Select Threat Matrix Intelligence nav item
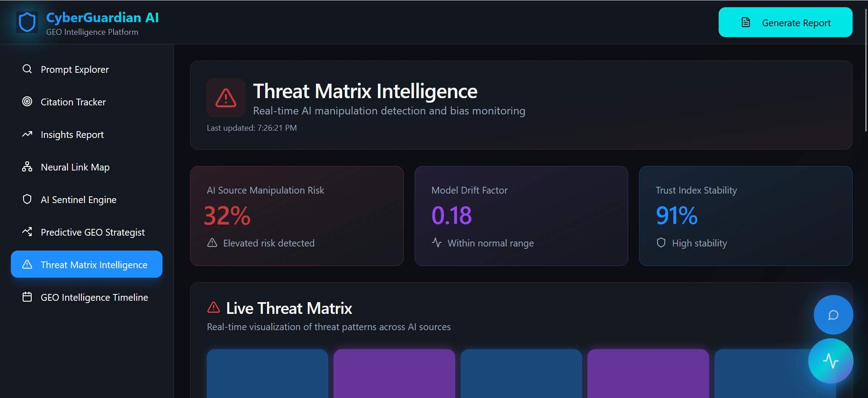The height and width of the screenshot is (398, 868). pyautogui.click(x=86, y=264)
